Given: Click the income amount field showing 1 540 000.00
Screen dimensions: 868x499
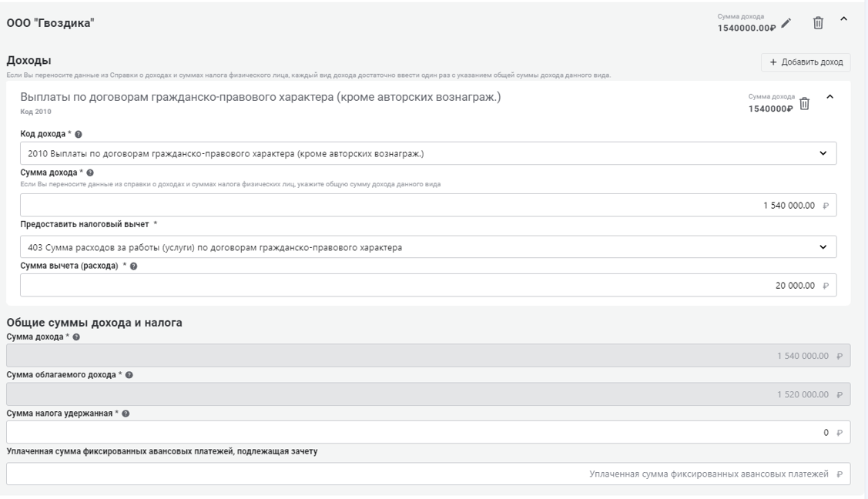Looking at the screenshot, I should pyautogui.click(x=428, y=206).
